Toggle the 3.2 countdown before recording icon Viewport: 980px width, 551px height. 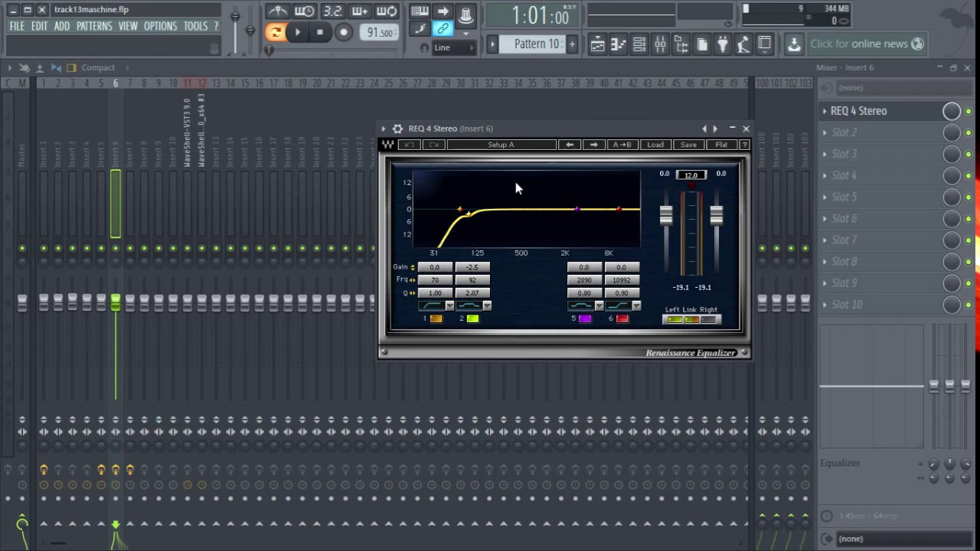point(332,11)
